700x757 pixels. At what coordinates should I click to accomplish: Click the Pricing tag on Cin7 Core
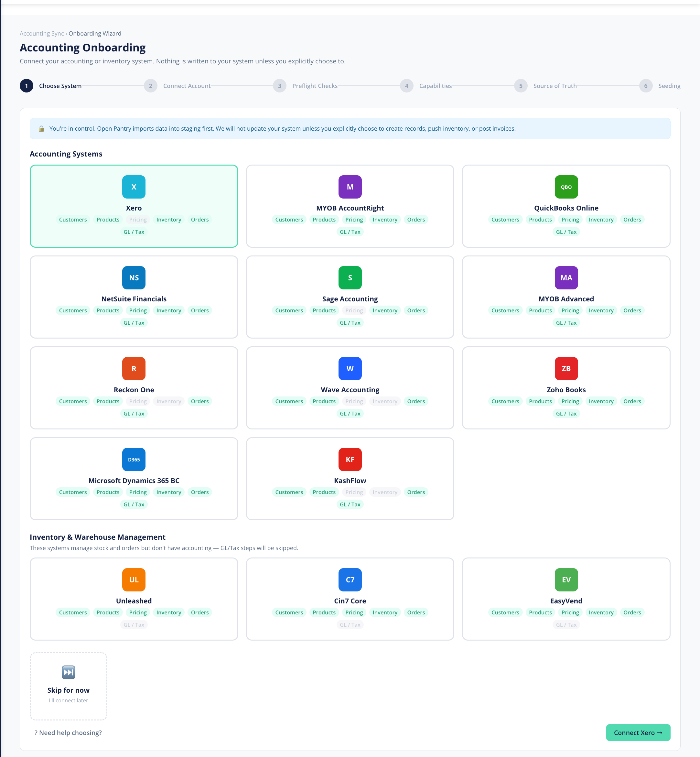354,613
